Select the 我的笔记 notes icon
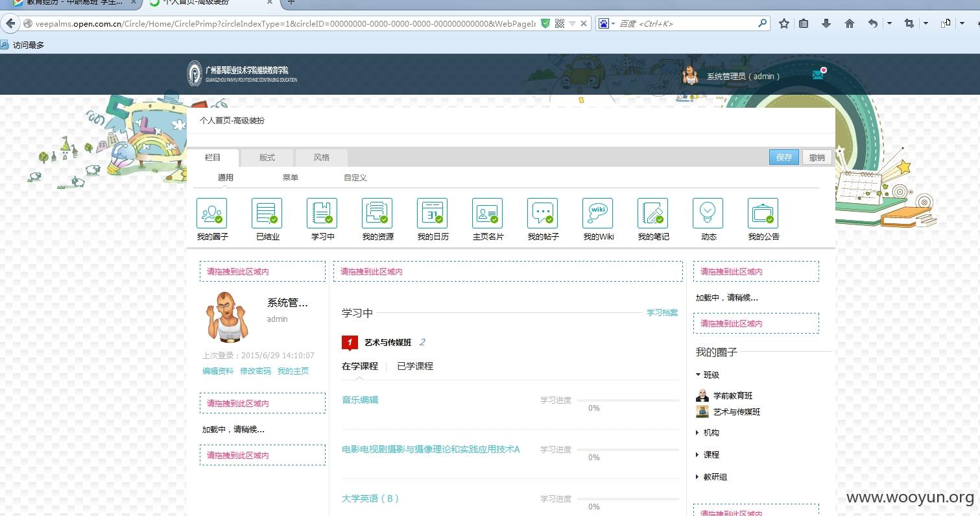This screenshot has width=980, height=516. [653, 213]
